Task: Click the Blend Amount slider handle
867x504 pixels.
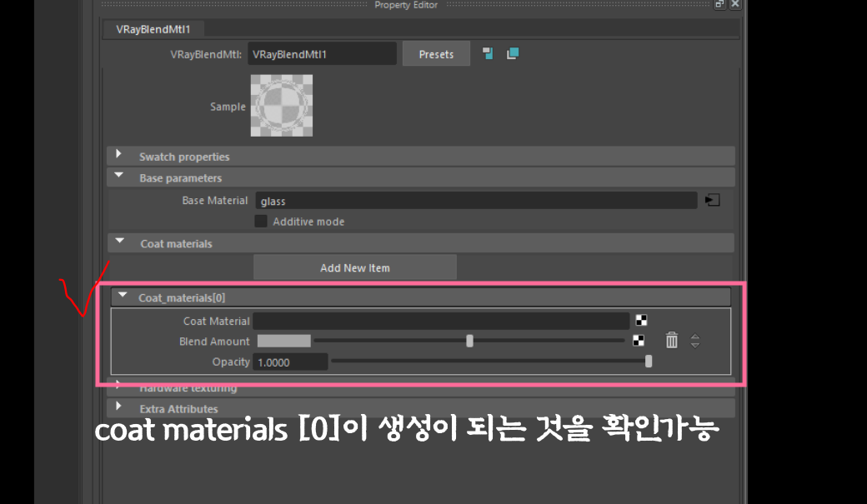Action: point(469,341)
